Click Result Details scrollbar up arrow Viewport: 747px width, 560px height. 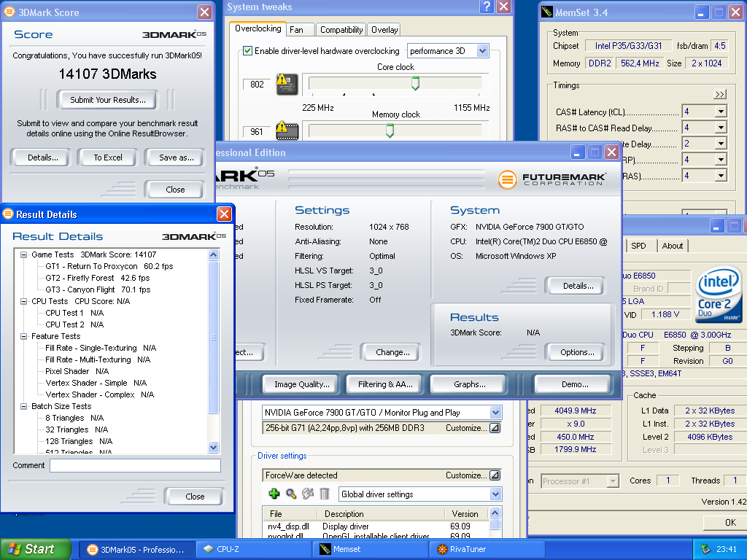tap(214, 254)
